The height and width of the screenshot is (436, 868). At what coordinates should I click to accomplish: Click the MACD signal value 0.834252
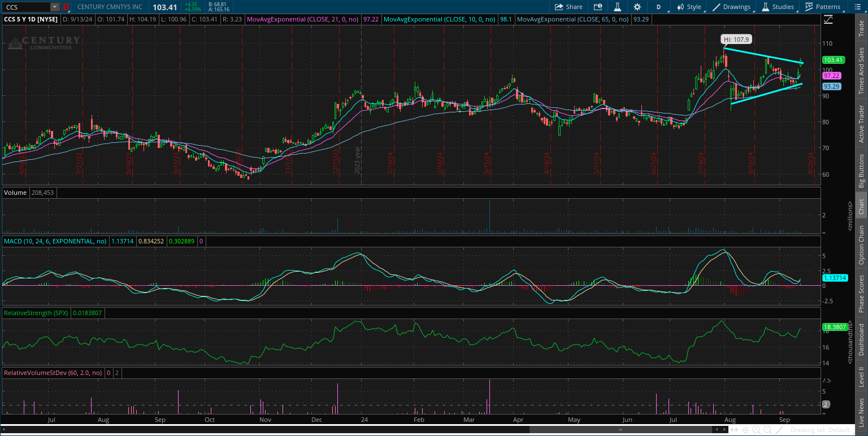click(x=151, y=241)
